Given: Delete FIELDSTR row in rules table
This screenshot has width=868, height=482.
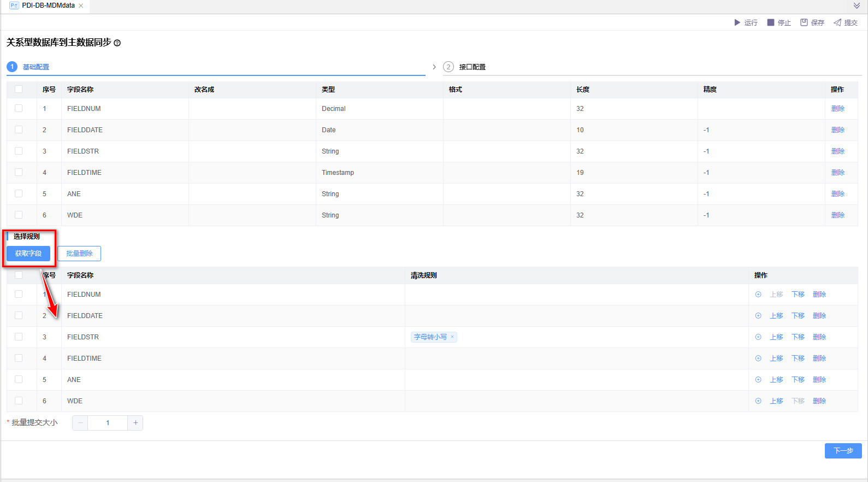Looking at the screenshot, I should click(819, 337).
